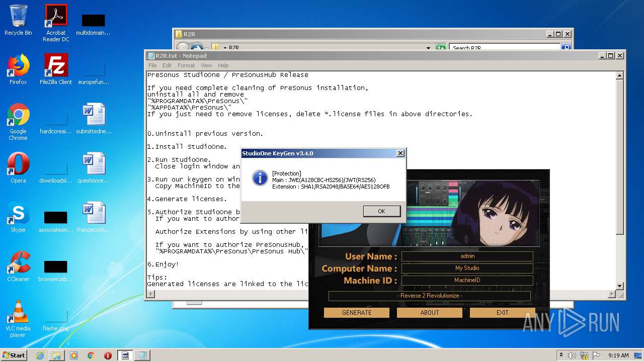Open Chrome from the taskbar
The height and width of the screenshot is (362, 644).
click(91, 355)
